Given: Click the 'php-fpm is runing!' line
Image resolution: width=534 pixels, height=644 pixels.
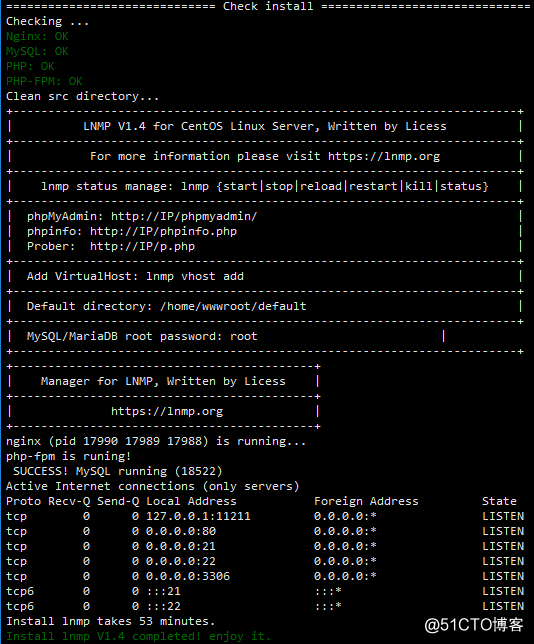Looking at the screenshot, I should (68, 456).
